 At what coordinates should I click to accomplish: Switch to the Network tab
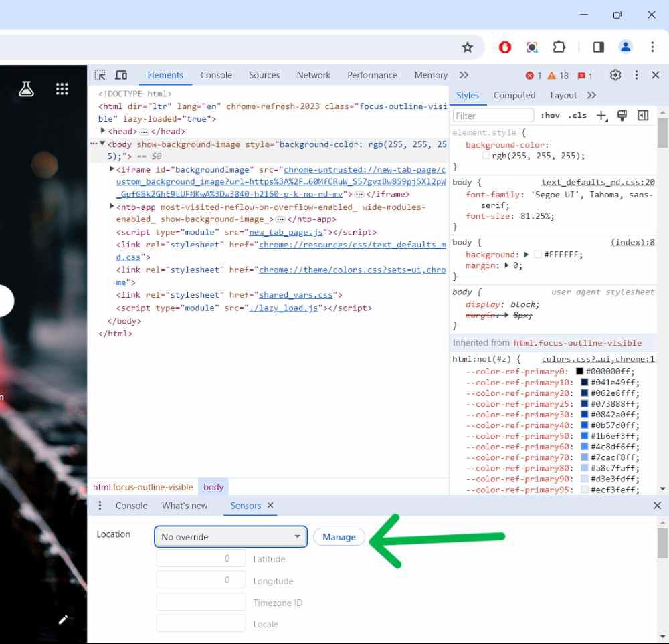click(313, 75)
